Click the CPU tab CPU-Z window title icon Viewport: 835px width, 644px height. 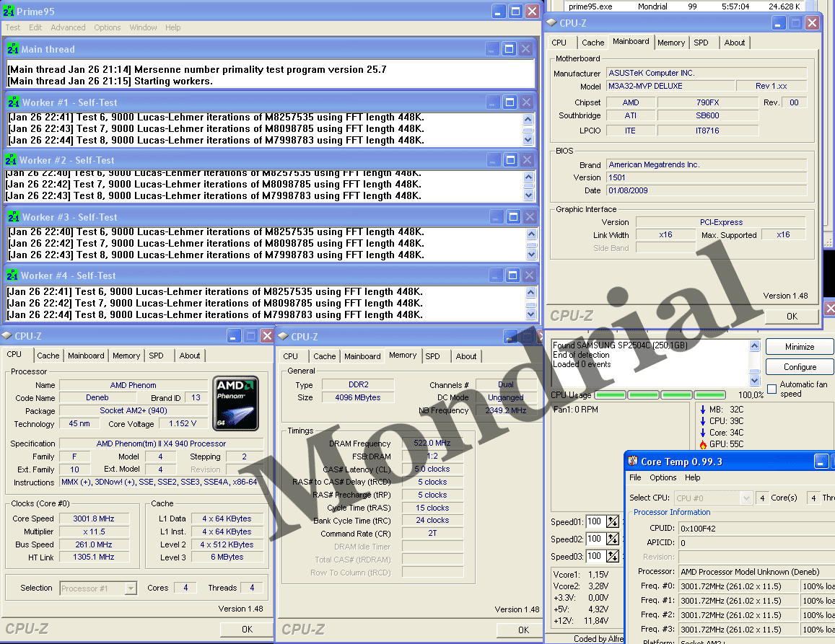[6, 335]
